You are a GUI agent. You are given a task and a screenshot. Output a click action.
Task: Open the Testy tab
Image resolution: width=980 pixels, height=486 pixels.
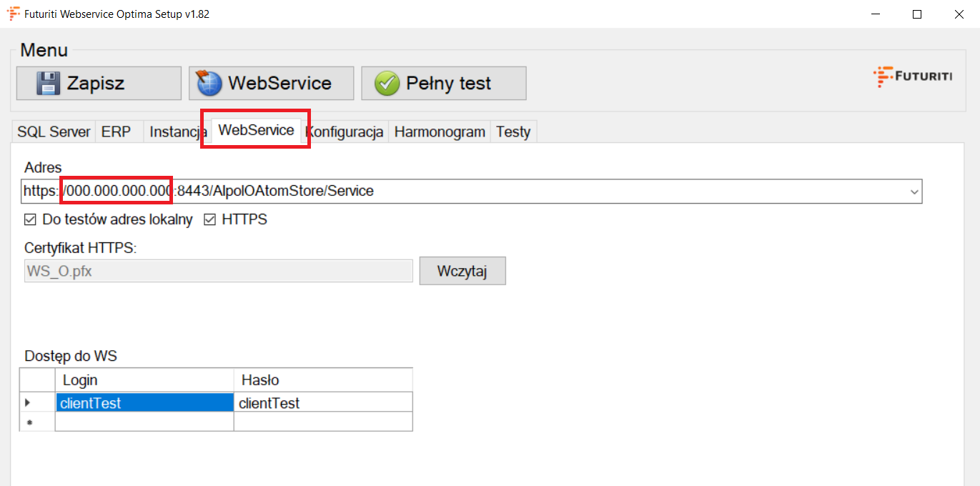coord(513,132)
